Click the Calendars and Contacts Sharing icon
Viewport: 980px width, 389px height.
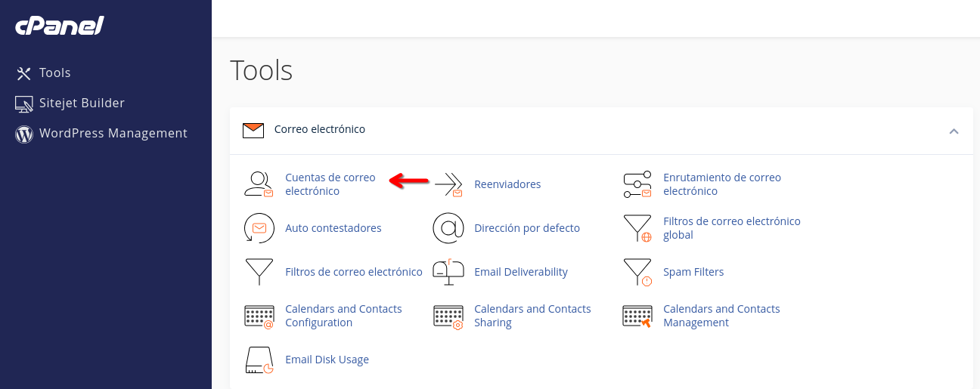point(448,316)
